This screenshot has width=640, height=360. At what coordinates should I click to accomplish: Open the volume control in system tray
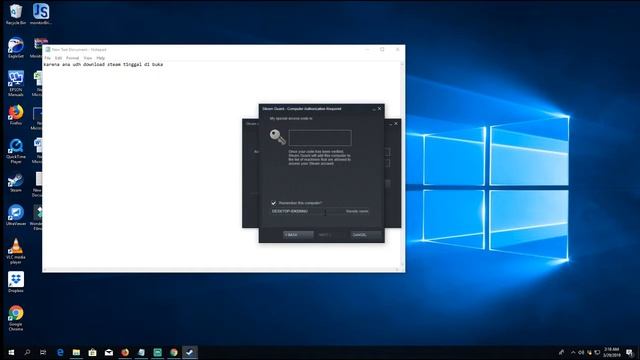581,352
